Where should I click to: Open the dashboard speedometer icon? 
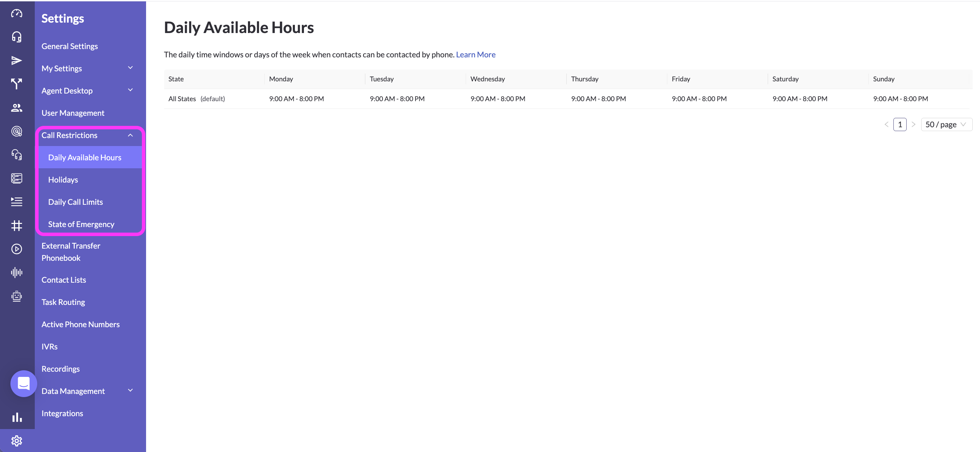click(16, 14)
